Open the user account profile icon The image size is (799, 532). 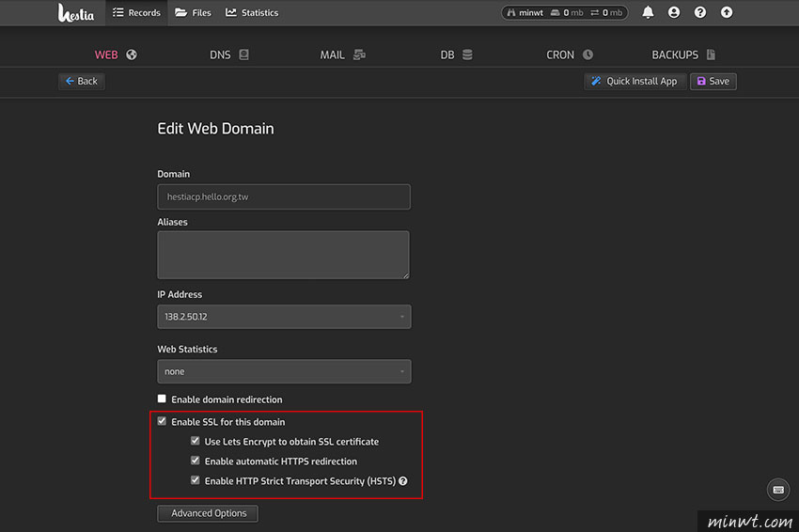674,12
